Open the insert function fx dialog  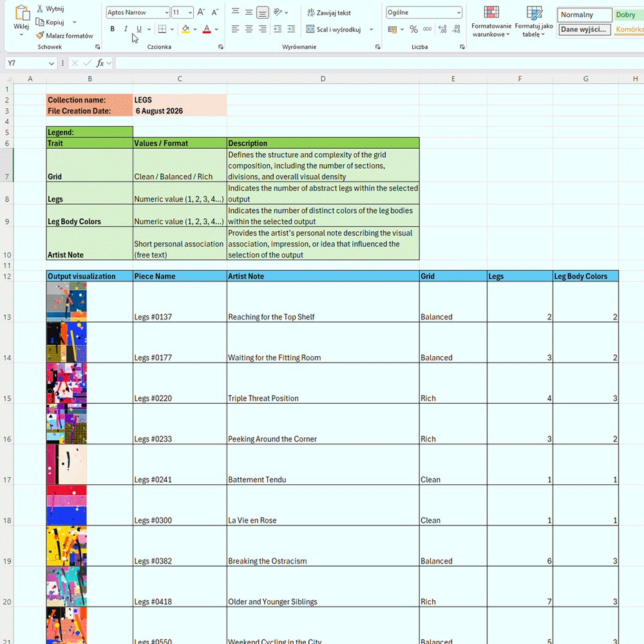coord(100,63)
